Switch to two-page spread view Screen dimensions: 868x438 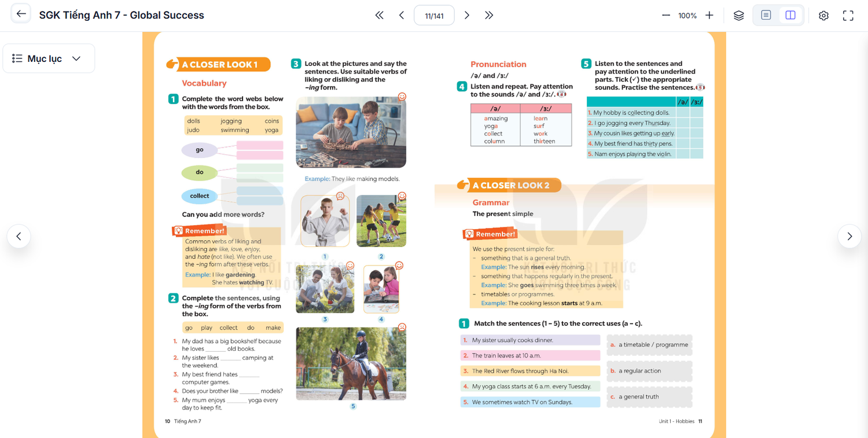tap(790, 15)
